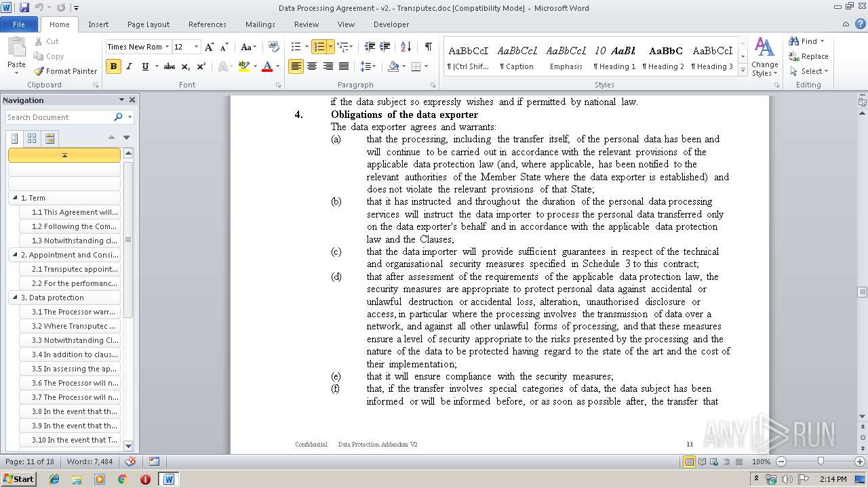Cut selected text

tap(47, 41)
